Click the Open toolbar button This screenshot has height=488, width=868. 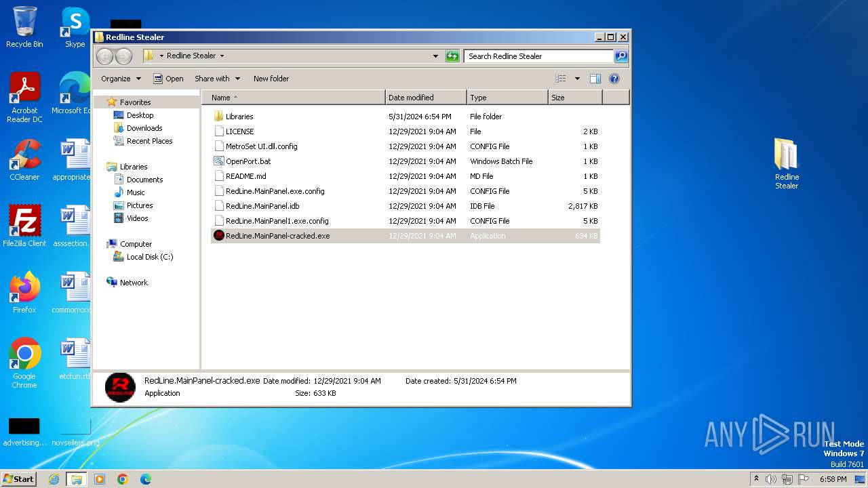168,79
